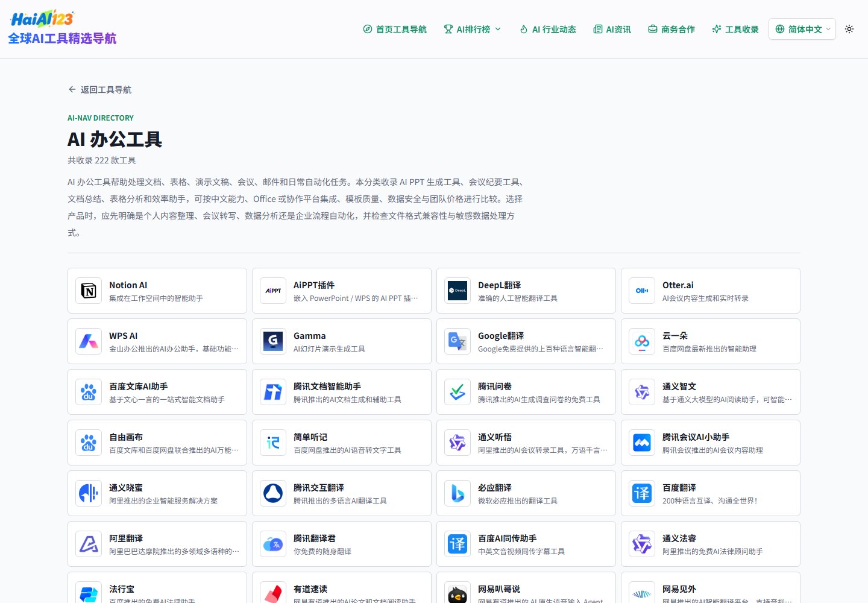
Task: Click the 云一朵 logo icon
Action: coord(642,341)
